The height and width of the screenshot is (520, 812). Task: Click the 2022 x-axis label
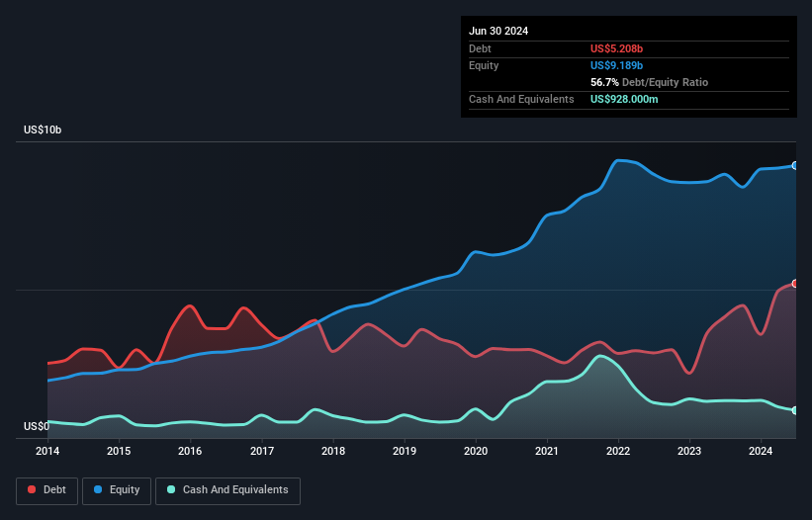tap(618, 451)
